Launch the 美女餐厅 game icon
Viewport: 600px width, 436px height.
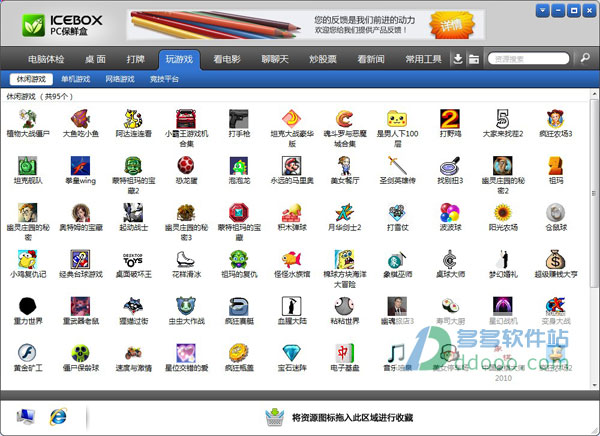pos(344,166)
